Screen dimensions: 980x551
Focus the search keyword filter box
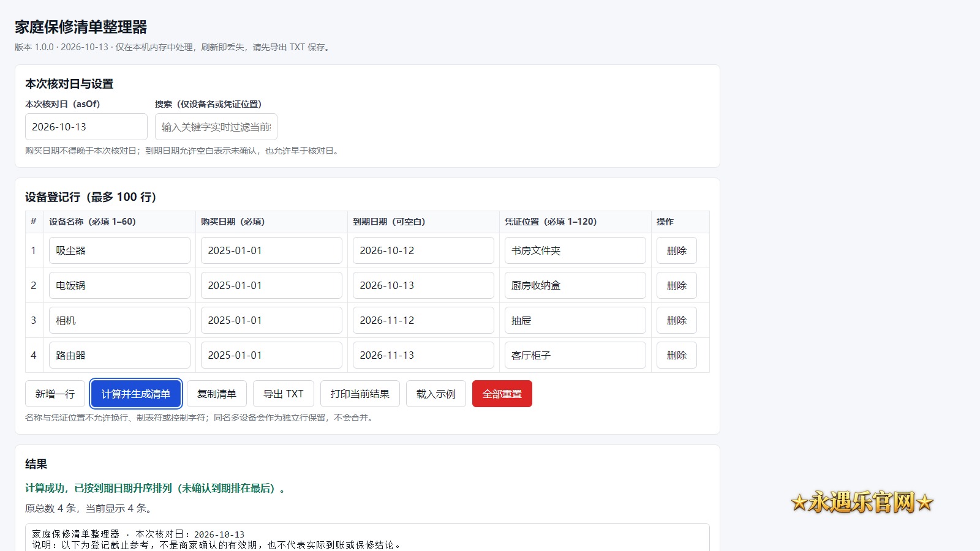[216, 127]
